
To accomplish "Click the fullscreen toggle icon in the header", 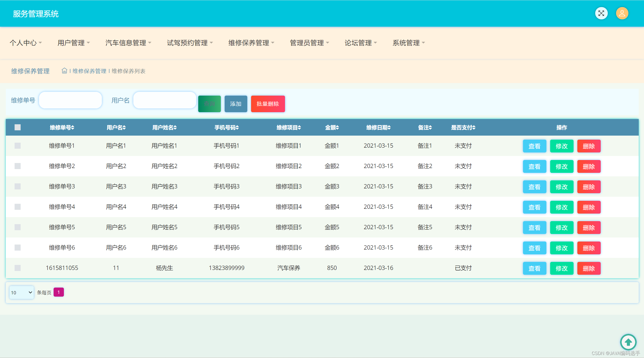I will pyautogui.click(x=601, y=13).
